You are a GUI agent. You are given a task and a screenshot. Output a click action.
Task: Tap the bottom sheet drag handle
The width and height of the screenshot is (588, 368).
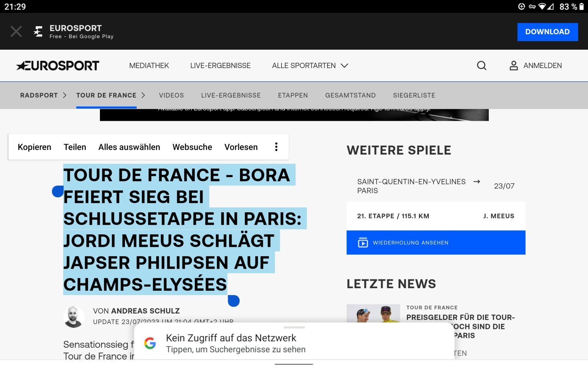294,327
